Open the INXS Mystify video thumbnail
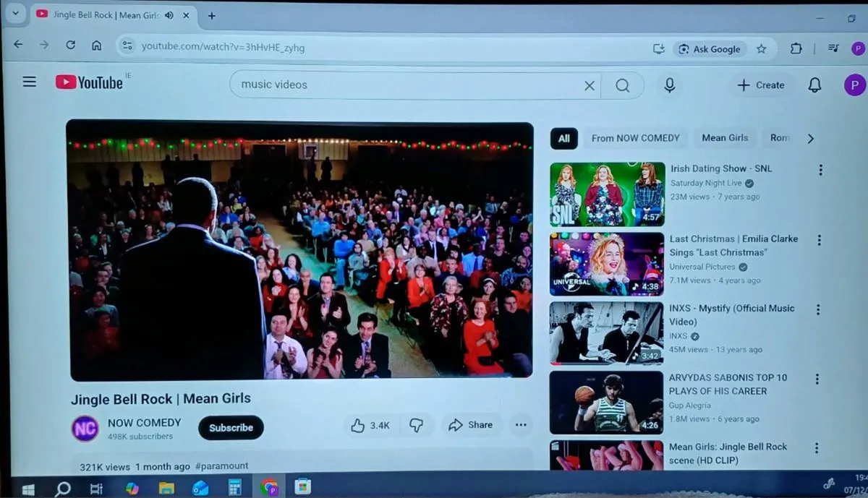The image size is (868, 498). [606, 332]
